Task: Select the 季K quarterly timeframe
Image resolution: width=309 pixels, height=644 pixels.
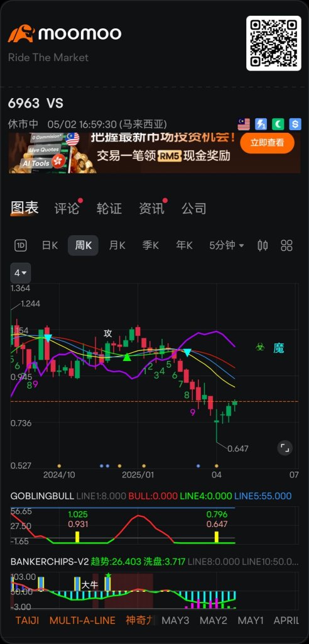Action: [151, 246]
